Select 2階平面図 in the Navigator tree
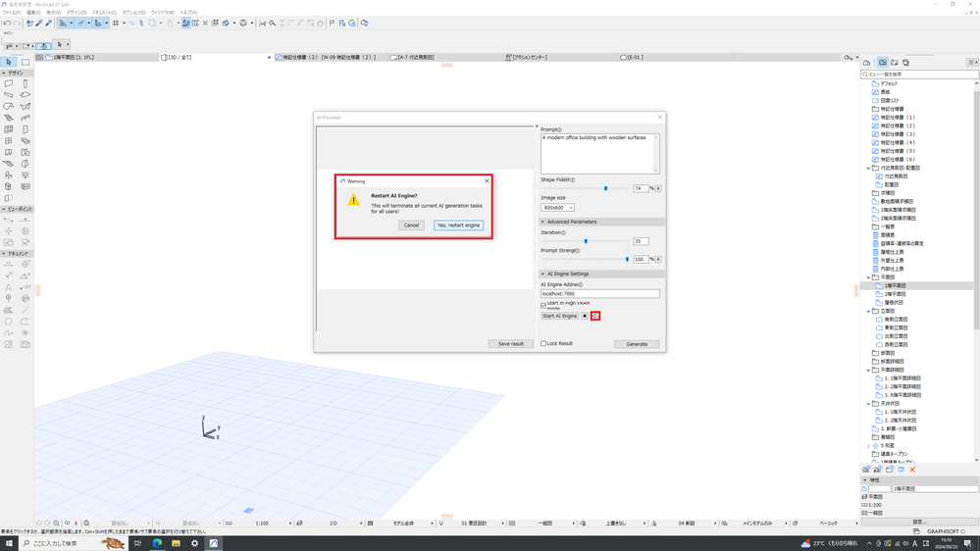Screen dimensions: 980x551 895,294
